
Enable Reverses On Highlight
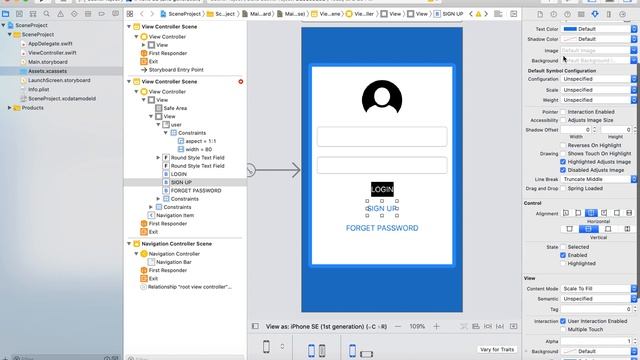click(563, 145)
